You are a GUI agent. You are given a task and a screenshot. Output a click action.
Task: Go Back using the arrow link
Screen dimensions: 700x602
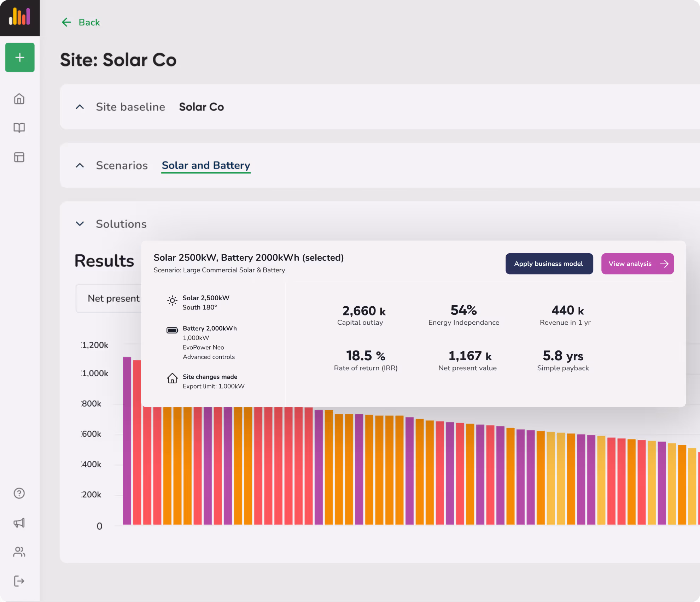[x=81, y=22]
